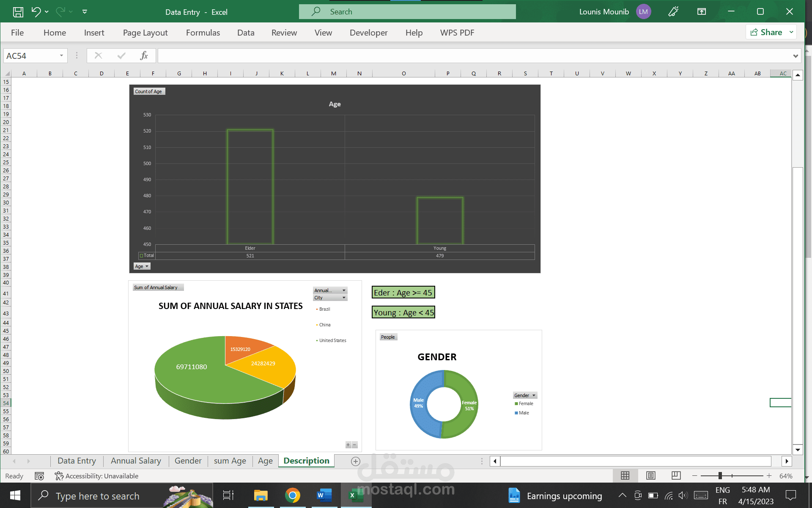Click the Share button

(766, 32)
